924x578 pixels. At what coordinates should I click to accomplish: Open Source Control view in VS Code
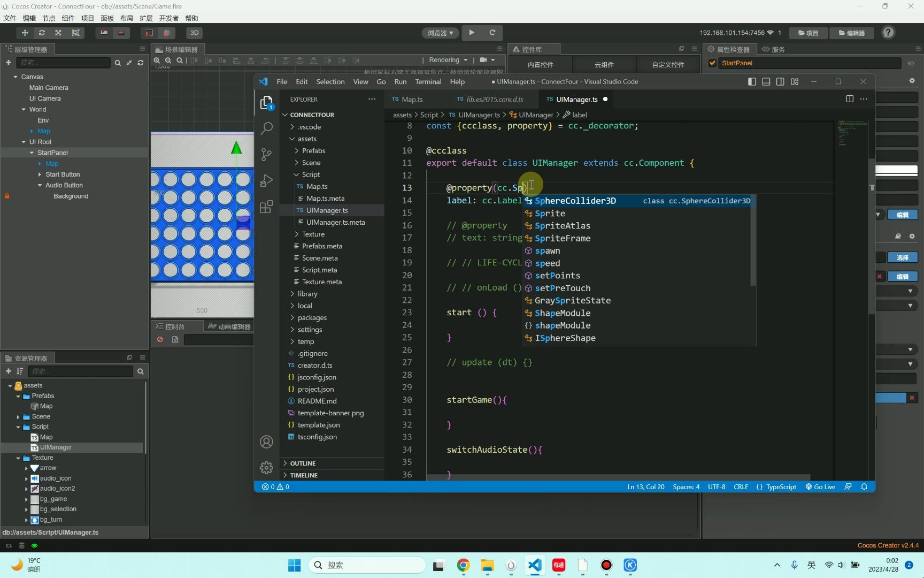(x=266, y=155)
